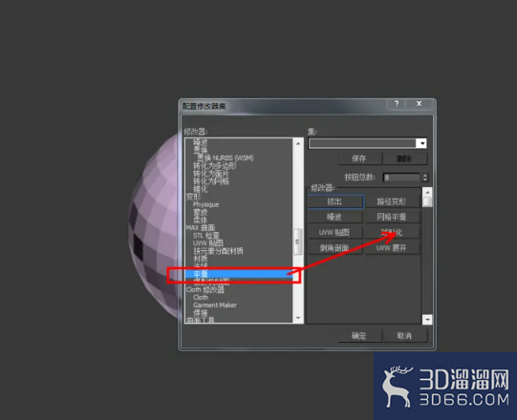Open the help question mark in dialog title
This screenshot has width=517, height=420.
[397, 104]
